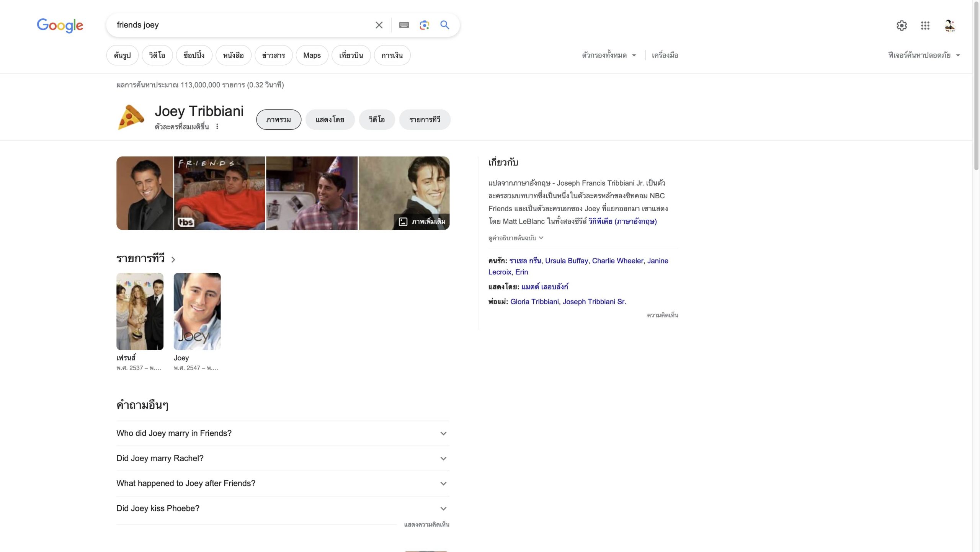Open the on-screen keyboard input tool
This screenshot has height=552, width=980.
click(404, 25)
